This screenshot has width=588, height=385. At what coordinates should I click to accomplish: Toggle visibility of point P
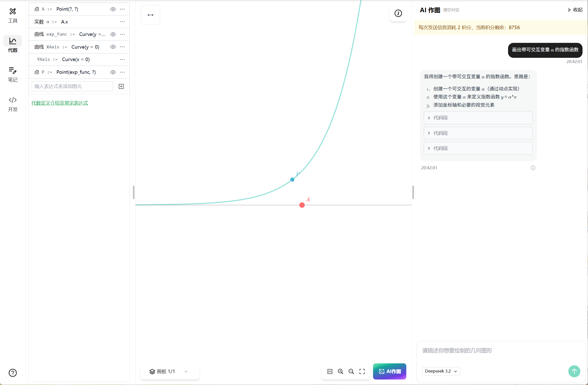[x=113, y=72]
